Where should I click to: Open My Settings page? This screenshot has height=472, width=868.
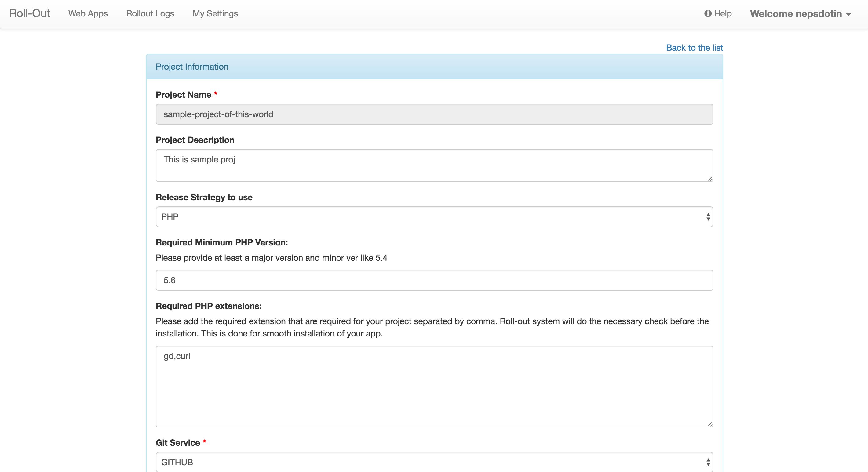(215, 13)
